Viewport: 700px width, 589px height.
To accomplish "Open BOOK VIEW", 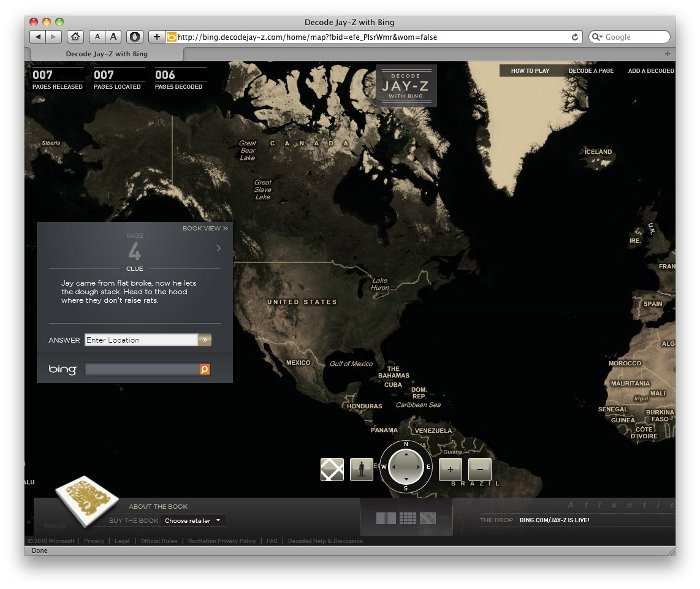I will tap(205, 228).
